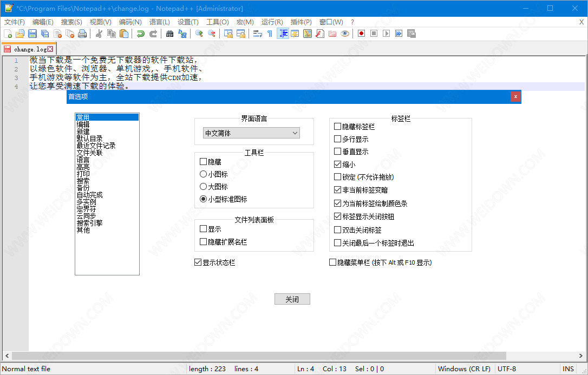The width and height of the screenshot is (588, 375).
Task: Click the UTF-8 encoding status field
Action: [507, 369]
